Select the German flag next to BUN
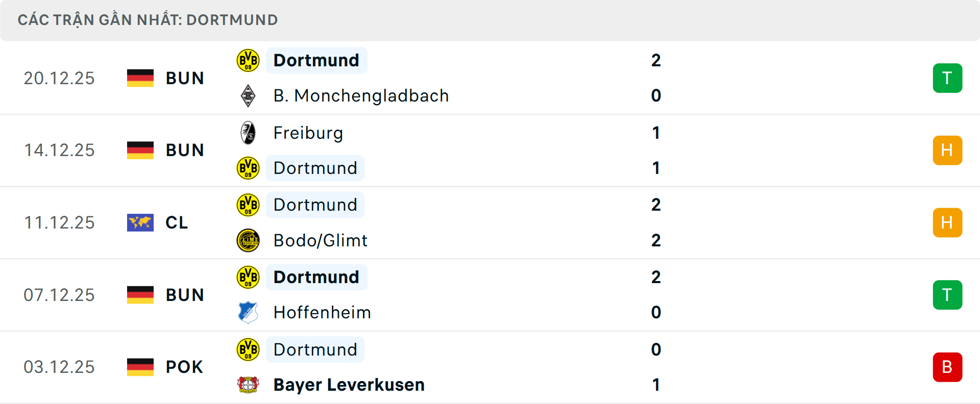The width and height of the screenshot is (980, 404). pyautogui.click(x=140, y=78)
